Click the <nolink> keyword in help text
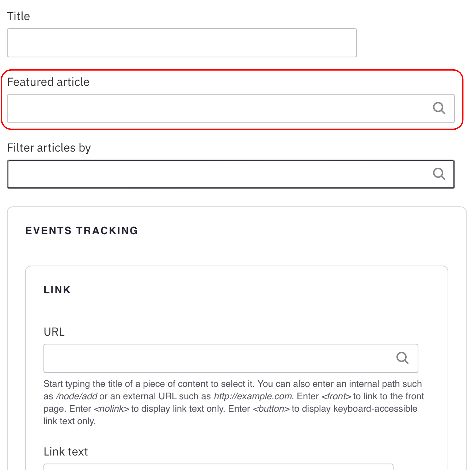The width and height of the screenshot is (476, 470). (112, 409)
